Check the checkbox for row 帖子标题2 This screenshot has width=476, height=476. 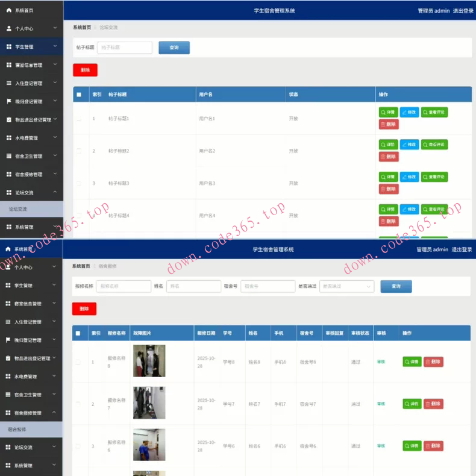coord(79,151)
